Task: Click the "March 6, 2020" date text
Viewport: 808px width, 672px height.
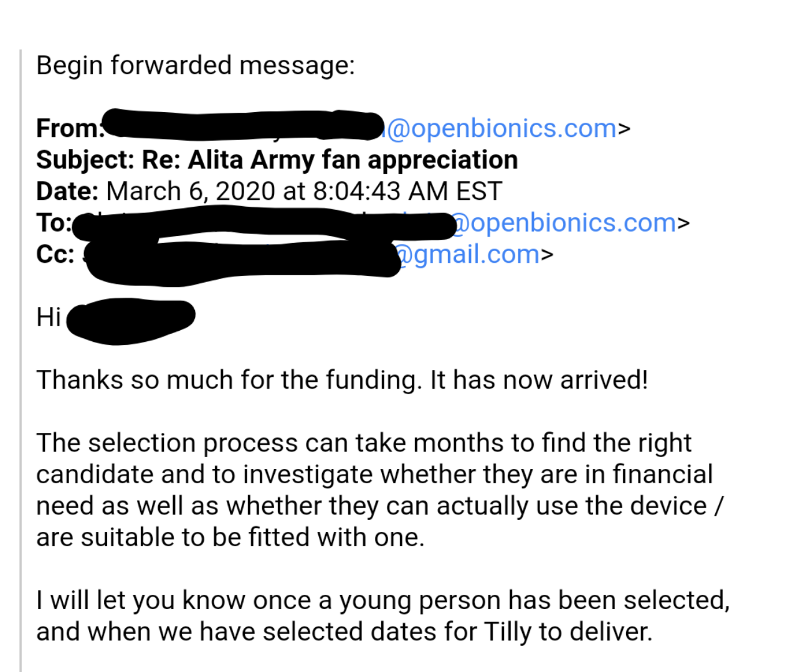Action: (190, 191)
